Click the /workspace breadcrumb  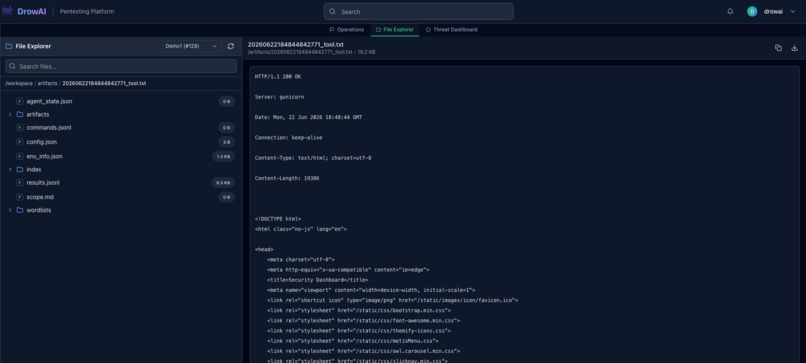19,83
